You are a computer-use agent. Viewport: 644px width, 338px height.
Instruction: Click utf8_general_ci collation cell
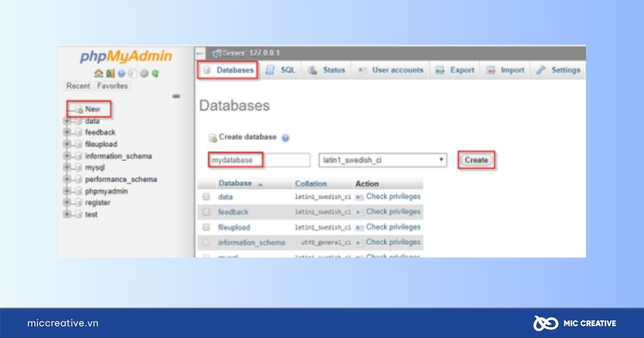tap(326, 243)
